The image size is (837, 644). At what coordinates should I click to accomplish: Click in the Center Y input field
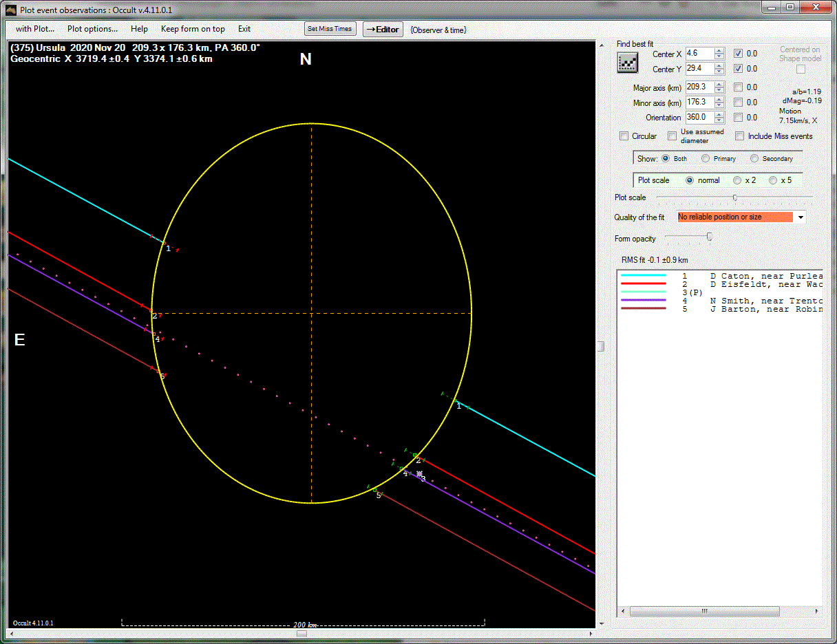click(x=700, y=69)
